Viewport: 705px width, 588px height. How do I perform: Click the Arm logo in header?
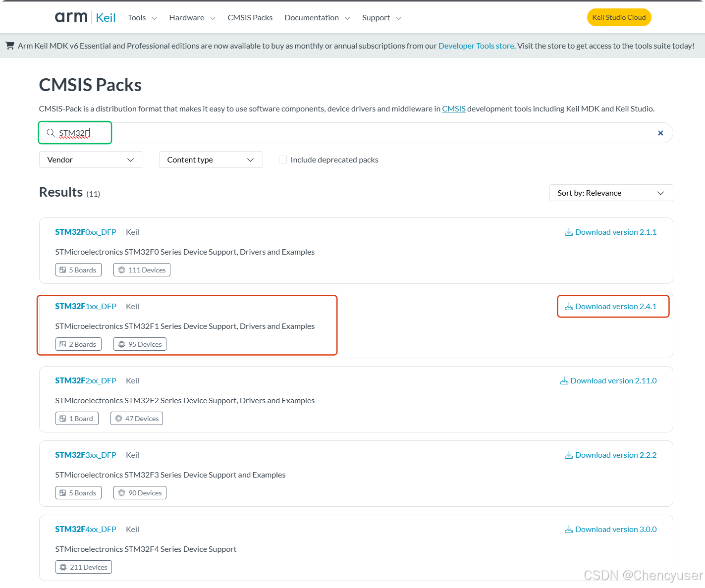(71, 17)
